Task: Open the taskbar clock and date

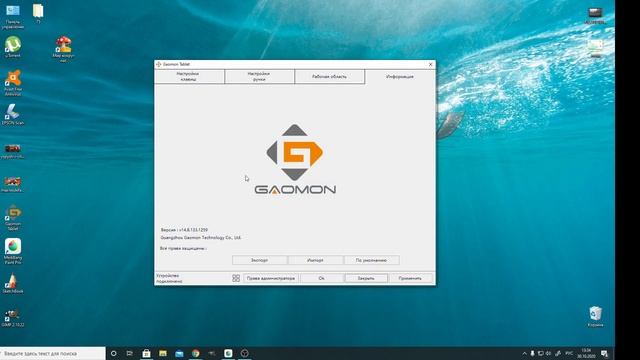Action: pos(587,353)
